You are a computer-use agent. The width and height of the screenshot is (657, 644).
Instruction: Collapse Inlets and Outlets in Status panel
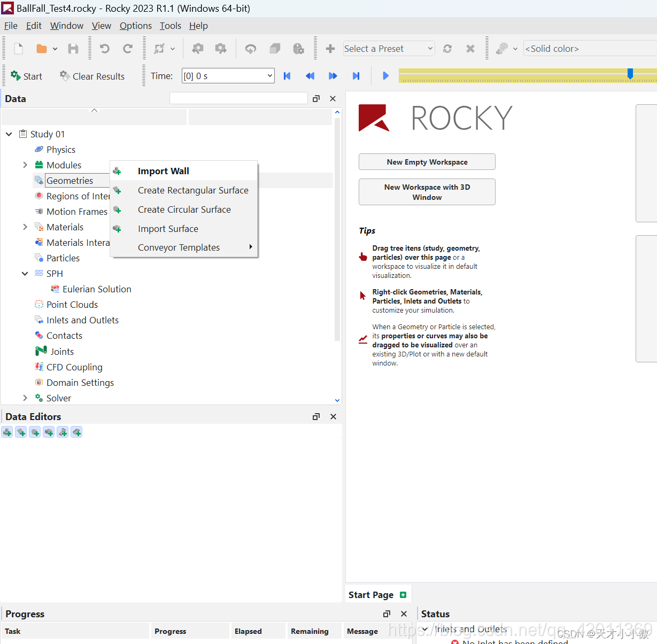426,629
